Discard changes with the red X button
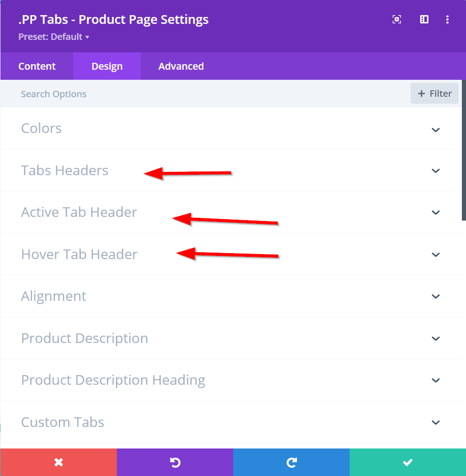 pyautogui.click(x=59, y=462)
